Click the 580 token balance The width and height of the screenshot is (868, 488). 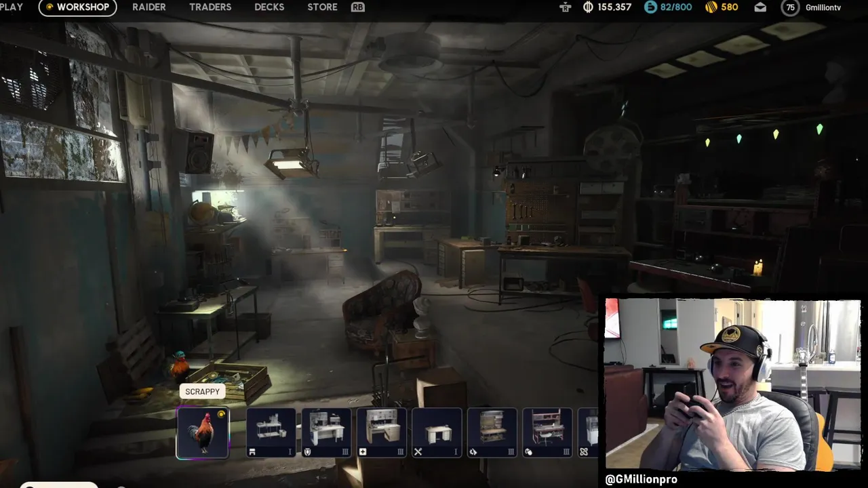(x=730, y=7)
